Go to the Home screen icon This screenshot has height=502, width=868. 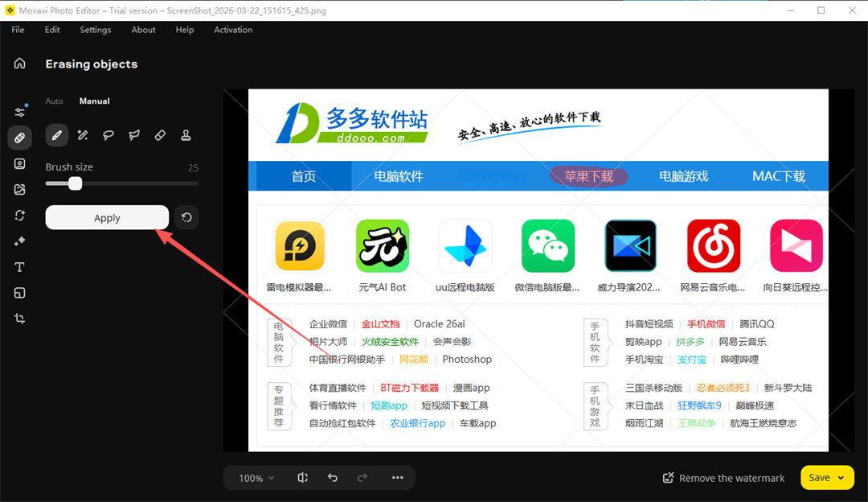coord(19,64)
